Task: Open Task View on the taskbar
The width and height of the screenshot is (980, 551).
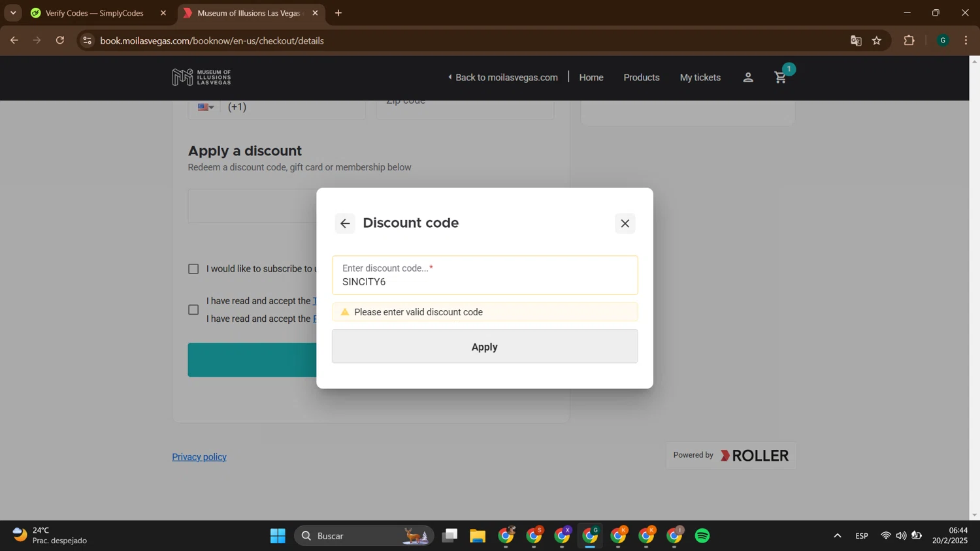Action: coord(449,536)
